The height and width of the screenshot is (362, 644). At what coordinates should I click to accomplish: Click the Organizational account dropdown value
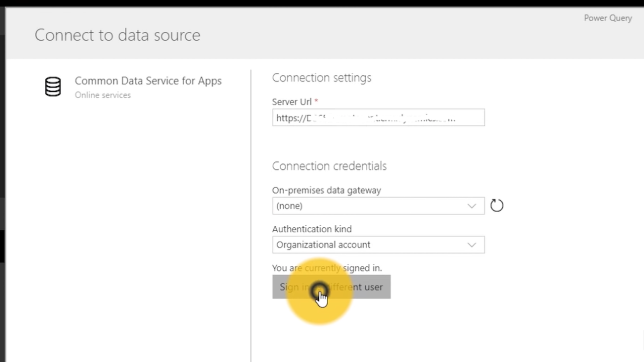point(323,244)
